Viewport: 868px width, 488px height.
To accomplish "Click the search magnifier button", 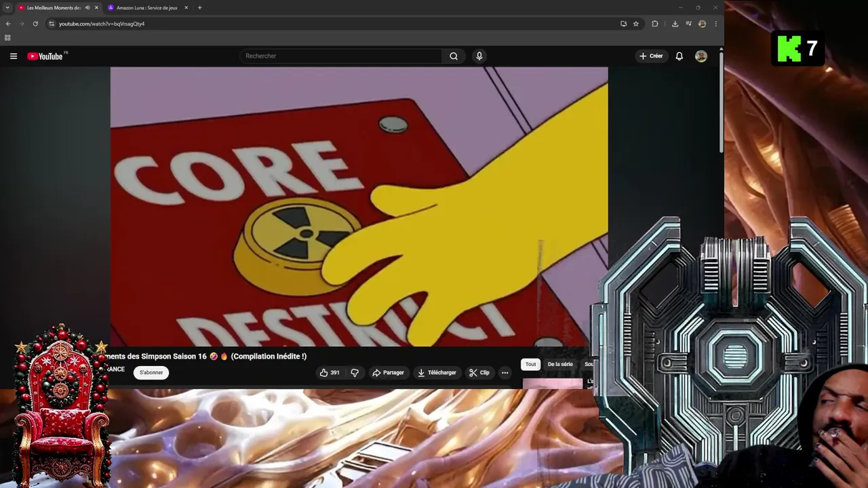I will [454, 56].
